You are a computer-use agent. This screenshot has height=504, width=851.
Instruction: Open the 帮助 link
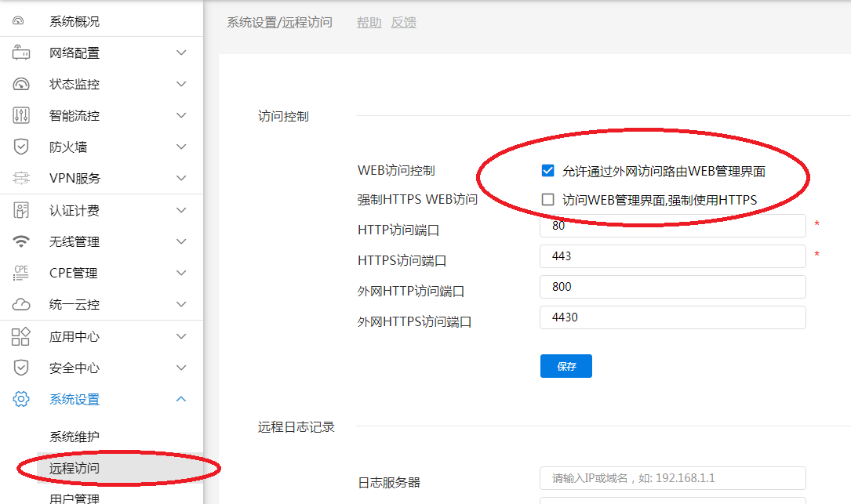369,23
